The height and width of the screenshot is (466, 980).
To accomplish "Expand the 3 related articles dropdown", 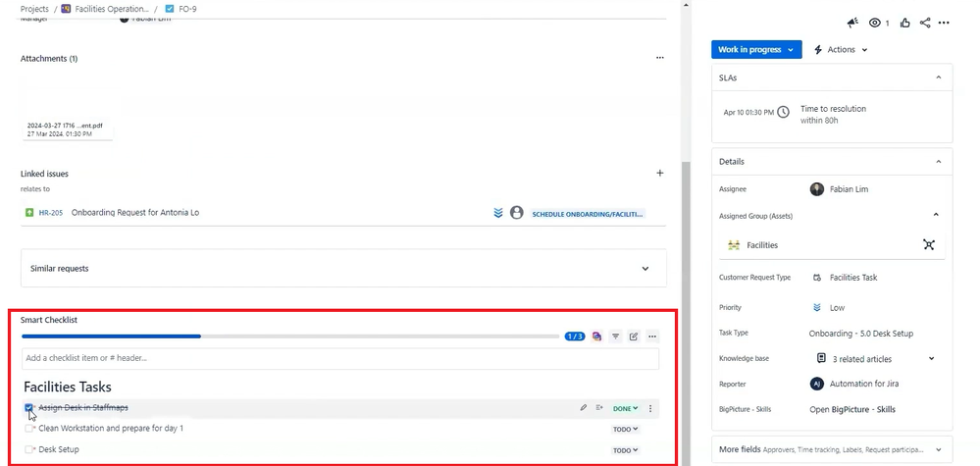I will click(x=931, y=358).
